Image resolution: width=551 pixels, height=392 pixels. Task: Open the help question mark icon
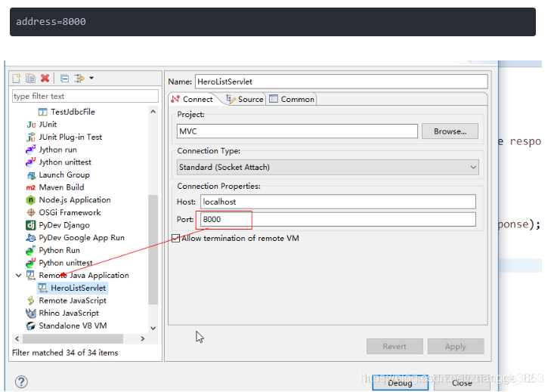coord(21,382)
